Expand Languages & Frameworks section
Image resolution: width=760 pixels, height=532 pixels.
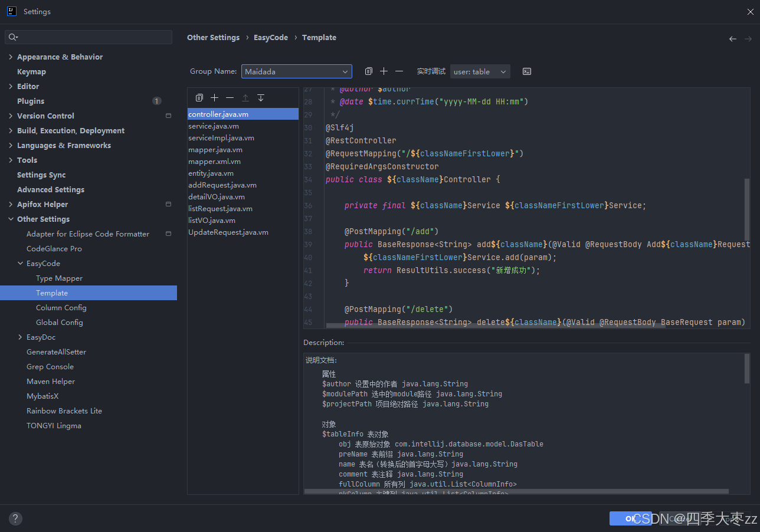11,145
